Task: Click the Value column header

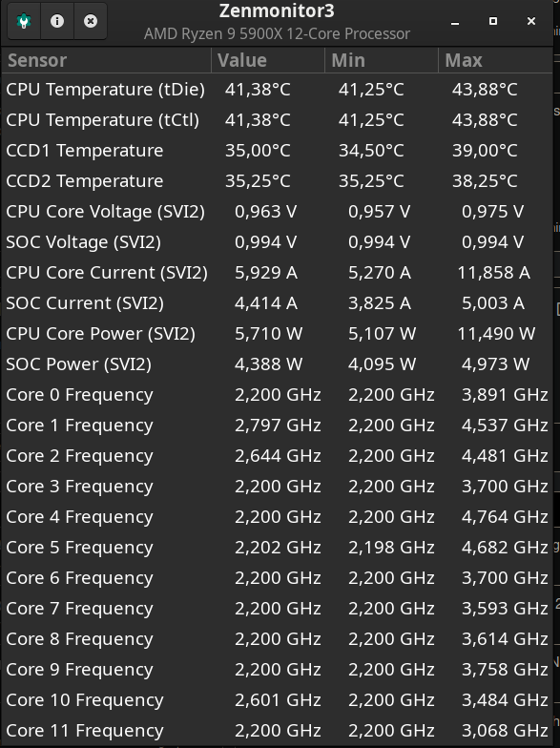Action: 267,60
